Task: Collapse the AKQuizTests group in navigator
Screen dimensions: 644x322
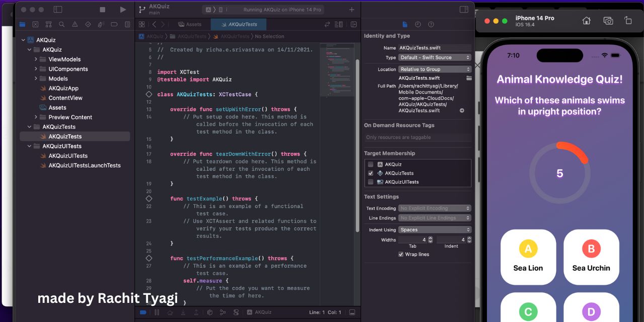Action: 29,127
